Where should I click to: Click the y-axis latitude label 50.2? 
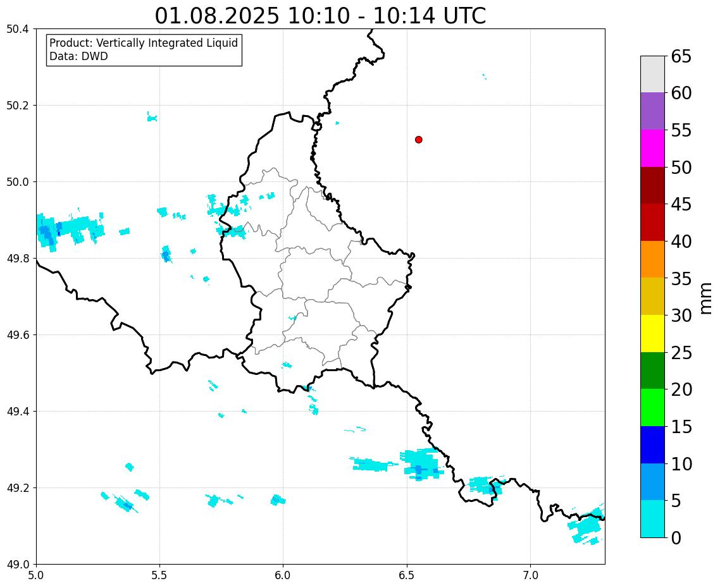(x=18, y=106)
